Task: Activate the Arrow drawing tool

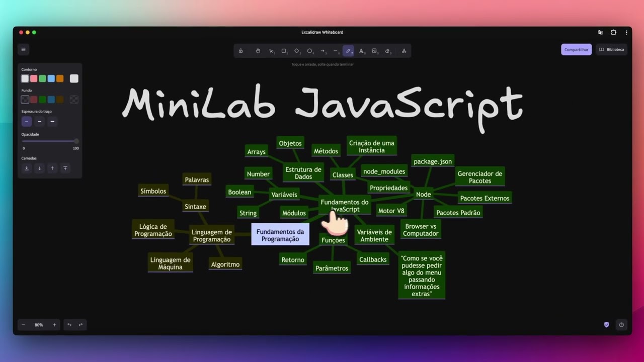Action: [x=323, y=51]
